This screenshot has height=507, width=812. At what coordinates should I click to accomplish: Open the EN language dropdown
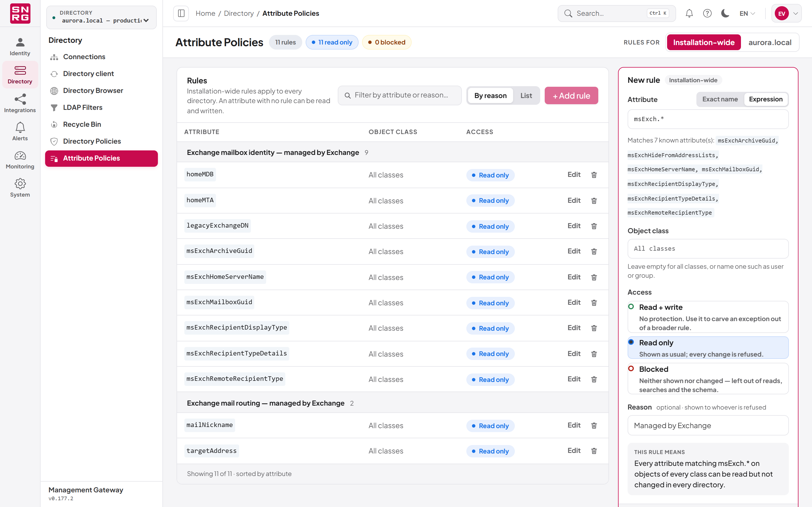click(x=747, y=14)
